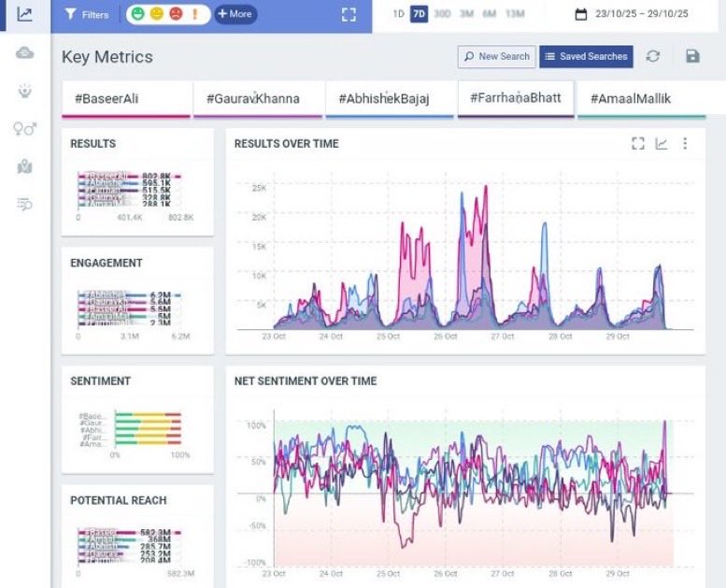Click the Key Metrics heading

(107, 57)
